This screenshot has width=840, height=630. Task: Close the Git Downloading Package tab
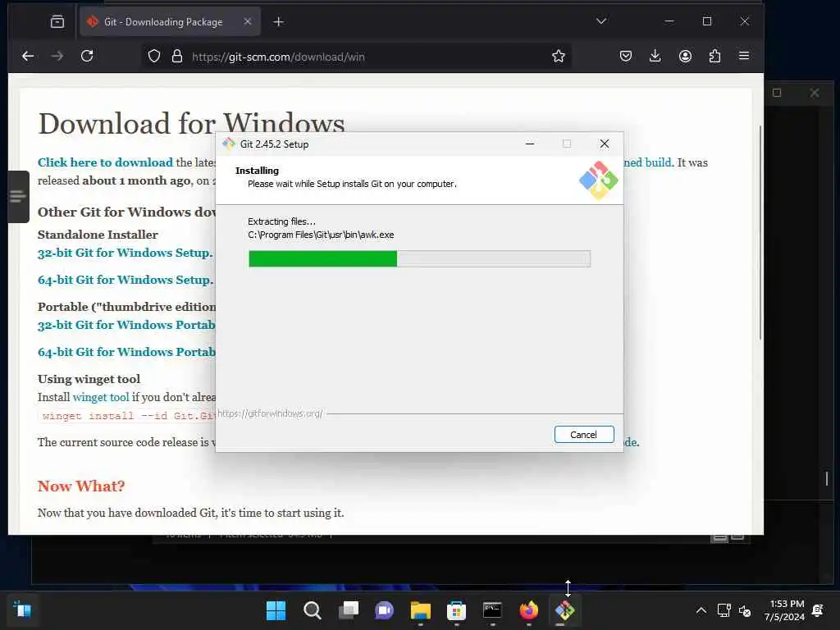(x=248, y=21)
